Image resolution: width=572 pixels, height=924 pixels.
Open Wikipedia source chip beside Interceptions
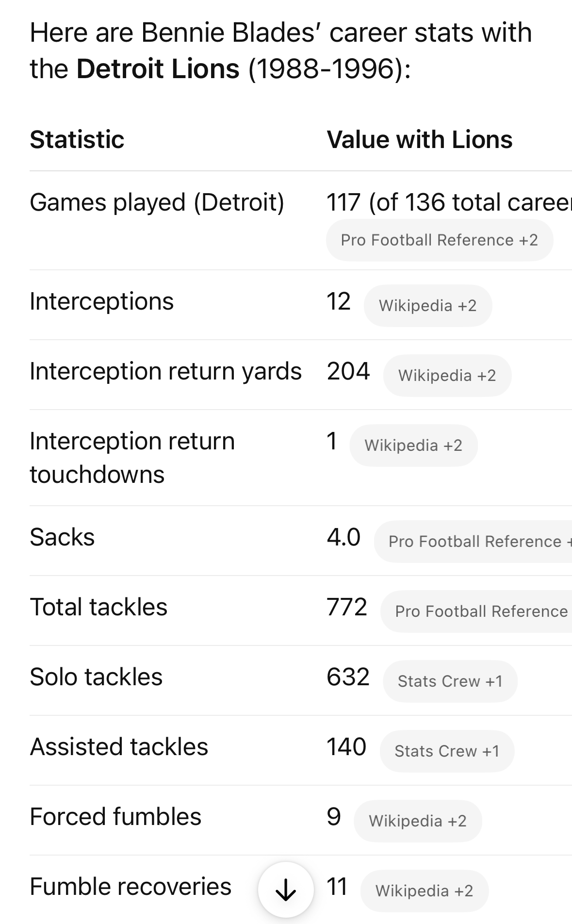pyautogui.click(x=427, y=306)
